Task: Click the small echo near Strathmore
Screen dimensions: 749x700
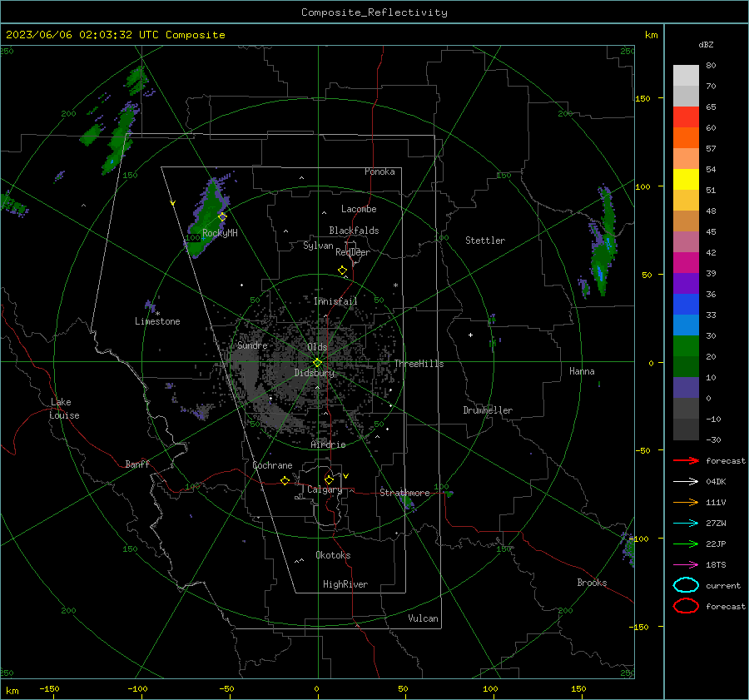Action: [407, 502]
